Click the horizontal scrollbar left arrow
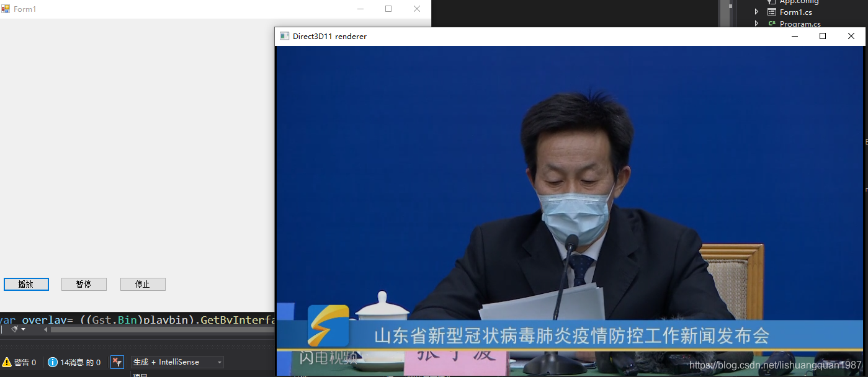Viewport: 868px width, 377px height. (x=46, y=329)
